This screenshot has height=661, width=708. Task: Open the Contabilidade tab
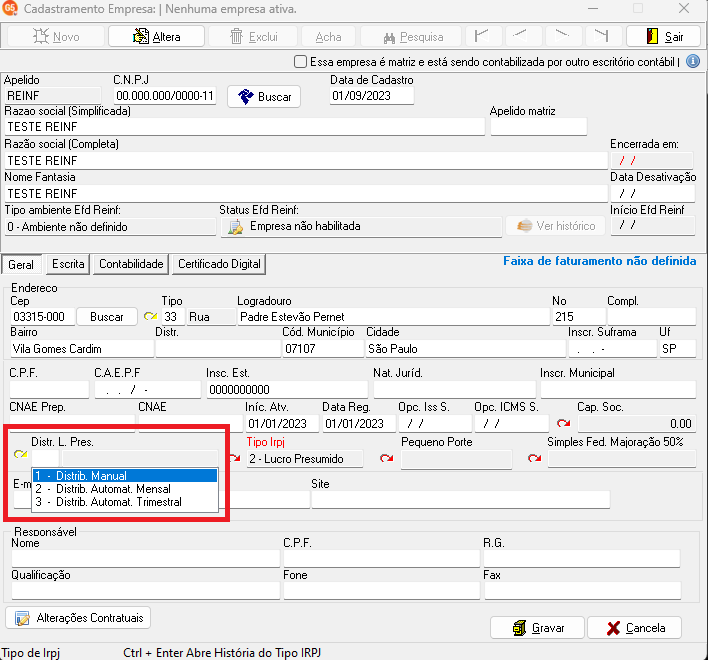click(x=131, y=264)
